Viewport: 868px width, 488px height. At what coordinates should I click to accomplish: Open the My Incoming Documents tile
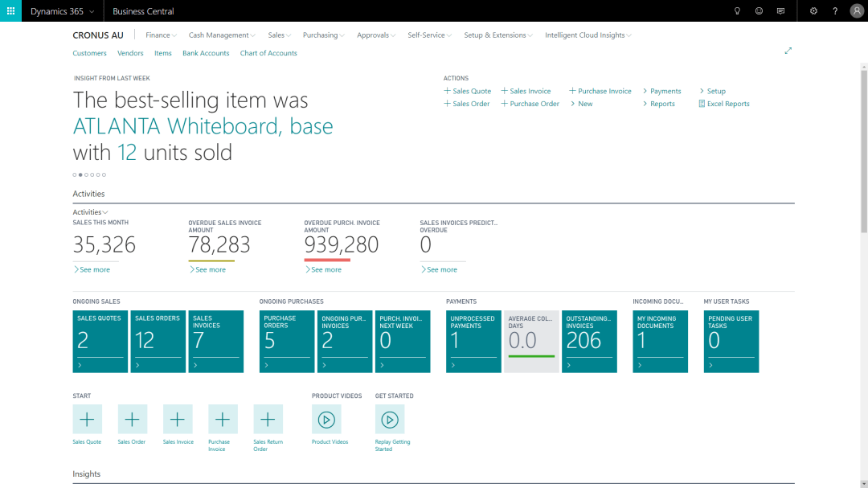pyautogui.click(x=661, y=341)
